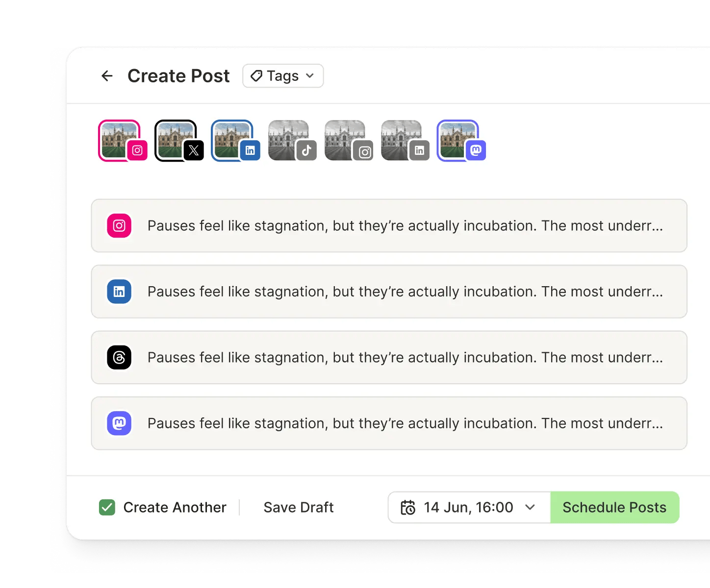Click the Instagram icon on the first caption
Viewport: 710px width, 588px height.
[119, 225]
